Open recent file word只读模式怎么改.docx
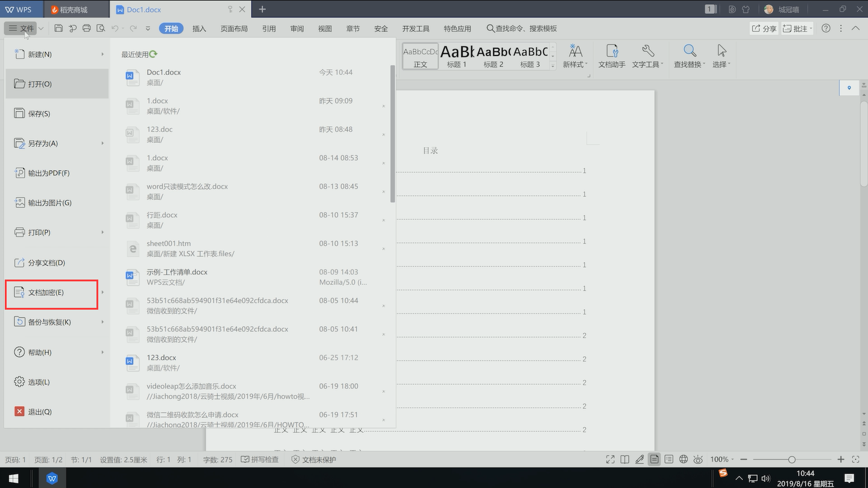The height and width of the screenshot is (488, 868). coord(253,192)
